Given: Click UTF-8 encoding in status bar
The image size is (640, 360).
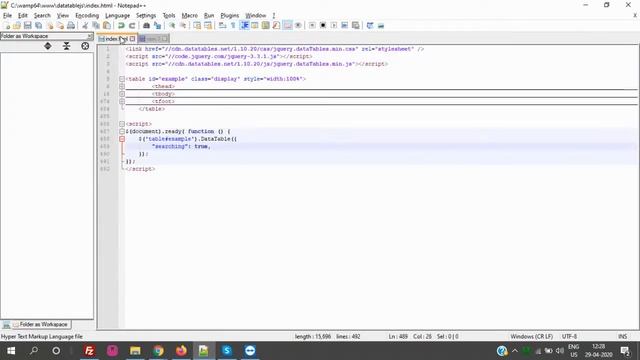Looking at the screenshot, I should pyautogui.click(x=569, y=336).
